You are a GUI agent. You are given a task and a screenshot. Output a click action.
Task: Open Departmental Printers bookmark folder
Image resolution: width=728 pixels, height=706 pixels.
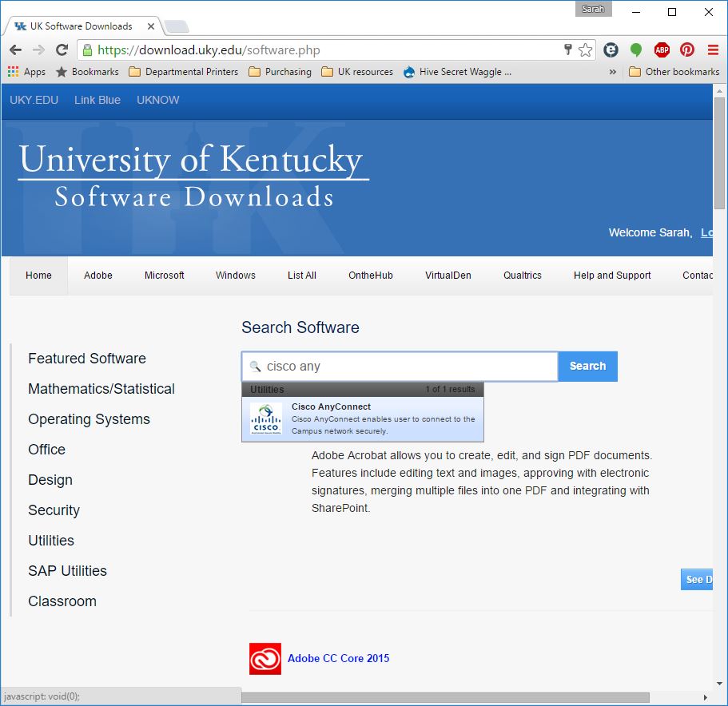pos(184,72)
